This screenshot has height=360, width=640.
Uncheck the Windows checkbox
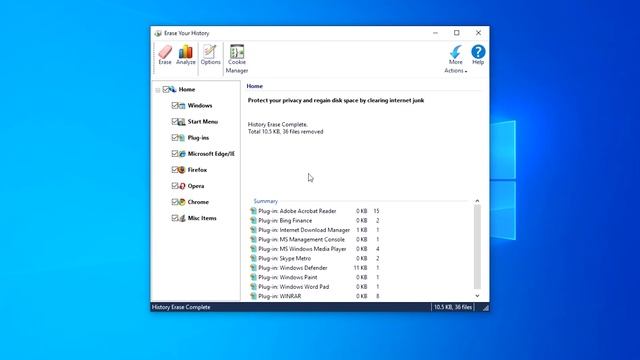pyautogui.click(x=175, y=105)
